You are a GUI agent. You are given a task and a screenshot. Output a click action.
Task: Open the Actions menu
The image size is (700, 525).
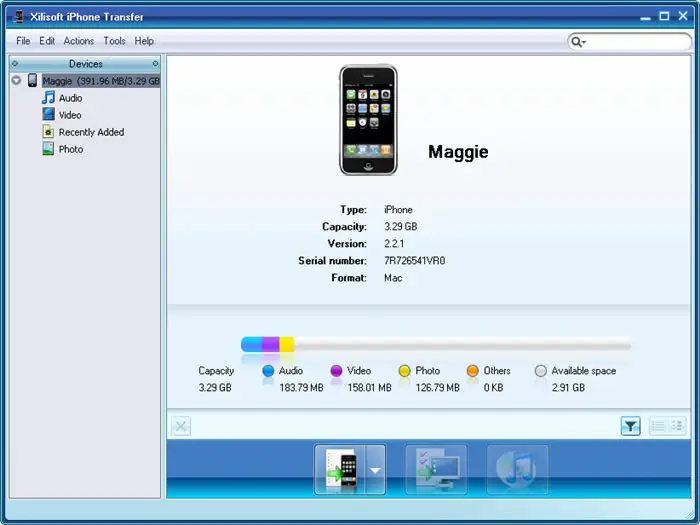pos(79,41)
